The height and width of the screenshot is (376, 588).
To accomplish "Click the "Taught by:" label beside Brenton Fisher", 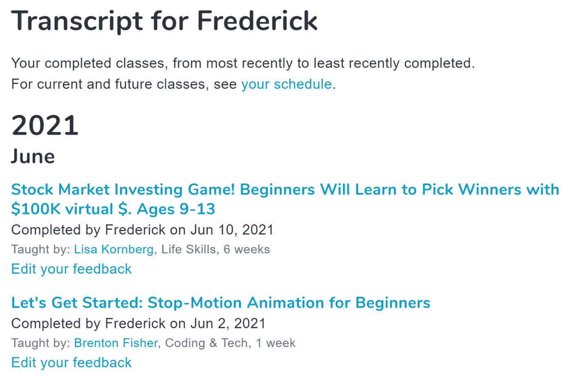I will click(41, 343).
